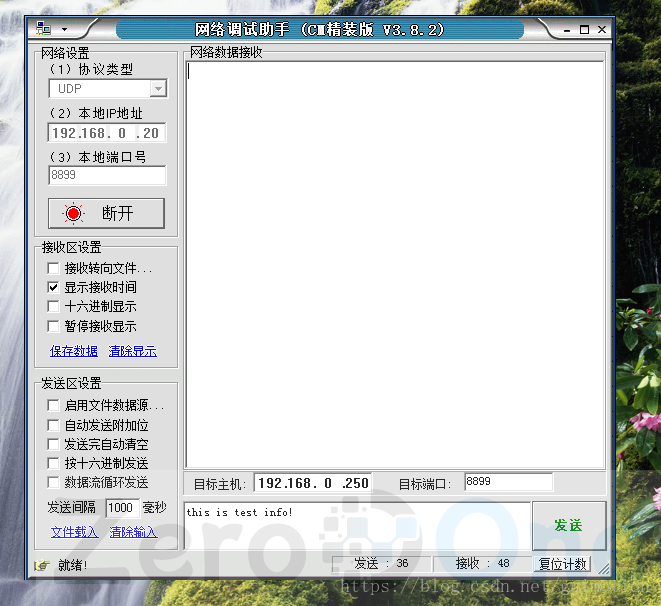Enable 接收转向文件 checkbox
Viewport: 661px width, 606px height.
[x=53, y=268]
